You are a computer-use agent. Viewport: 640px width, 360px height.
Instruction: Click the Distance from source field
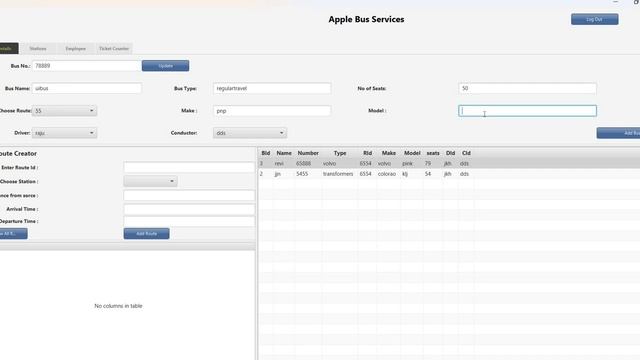[x=189, y=196]
